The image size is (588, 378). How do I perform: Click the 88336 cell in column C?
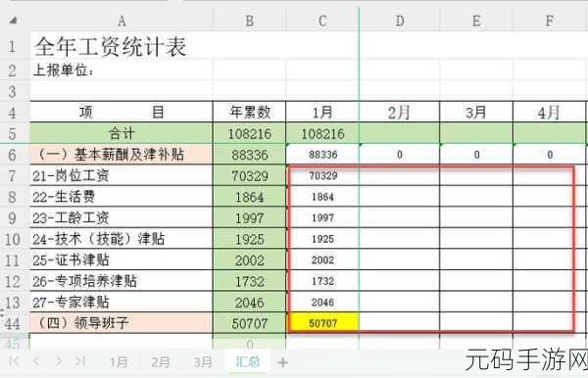click(x=322, y=155)
